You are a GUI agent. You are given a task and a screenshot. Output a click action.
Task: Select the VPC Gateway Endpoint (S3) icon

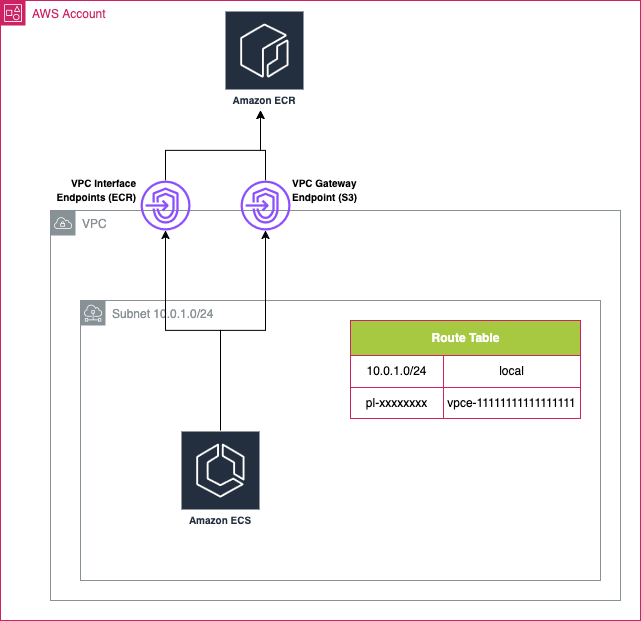click(x=265, y=208)
